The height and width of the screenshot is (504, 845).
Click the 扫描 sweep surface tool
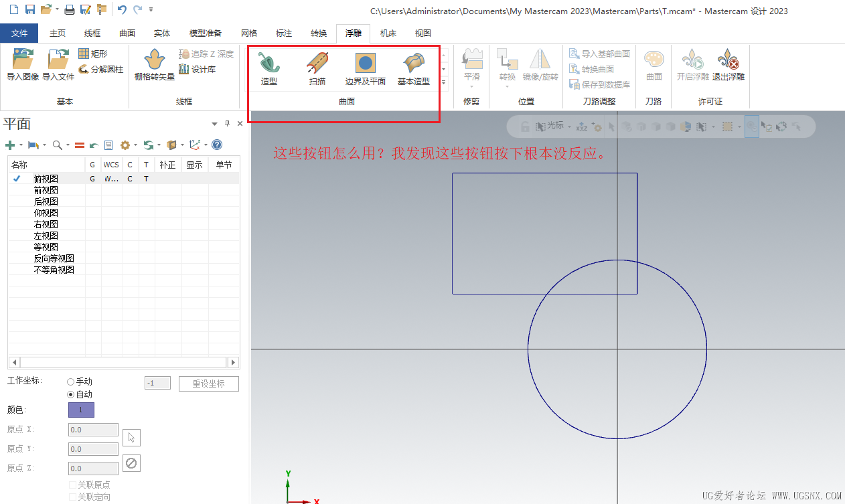point(317,69)
